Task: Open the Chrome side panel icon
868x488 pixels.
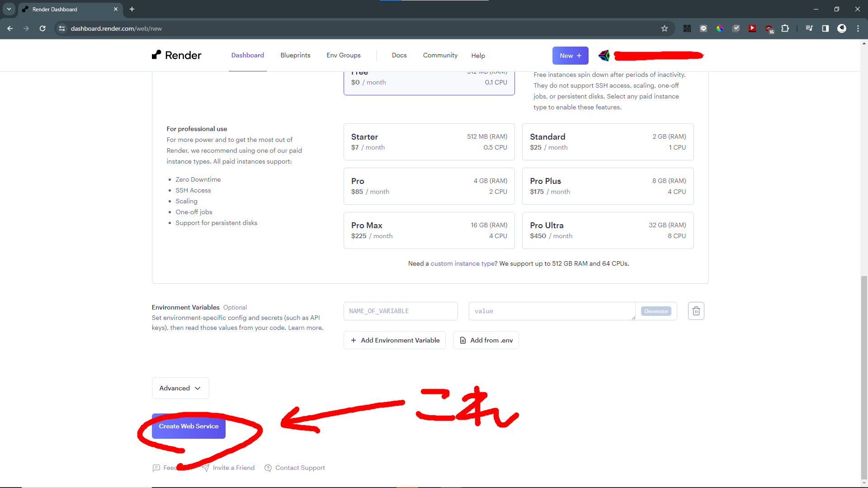Action: [825, 28]
